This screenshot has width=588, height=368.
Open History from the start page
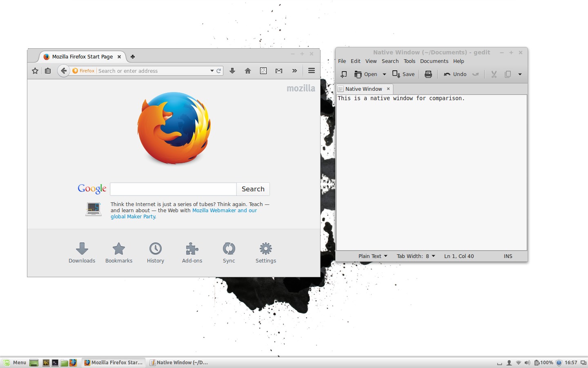(156, 253)
